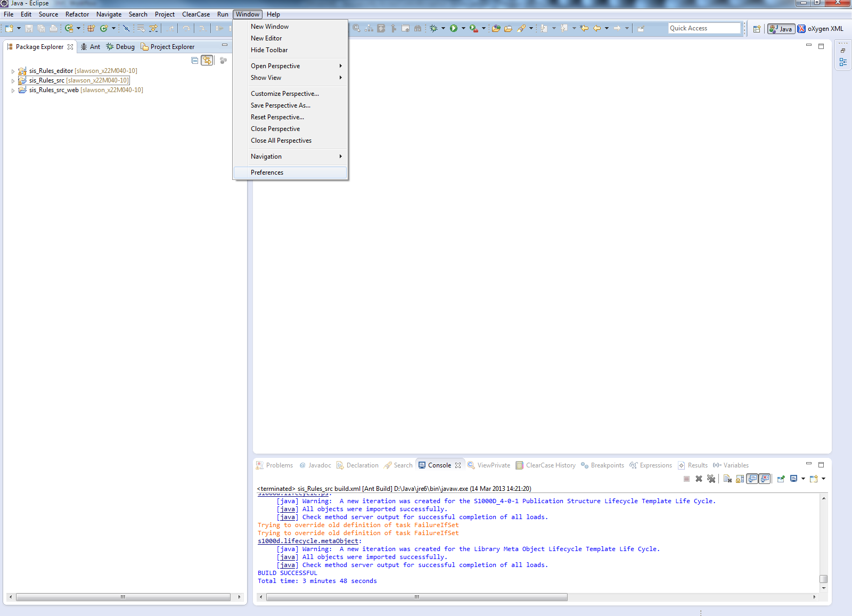Screen dimensions: 852x616
Task: Open the Run button dropdown arrow
Action: pos(463,28)
